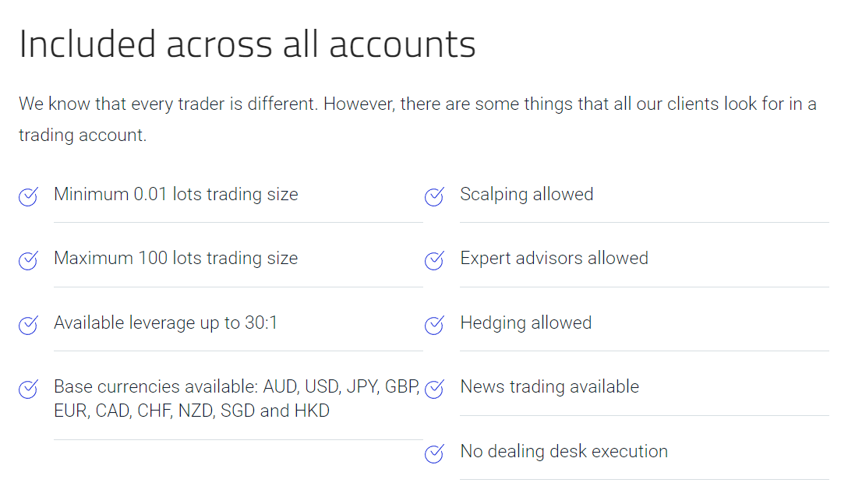
Task: Click the Hedging allowed text
Action: pyautogui.click(x=525, y=322)
